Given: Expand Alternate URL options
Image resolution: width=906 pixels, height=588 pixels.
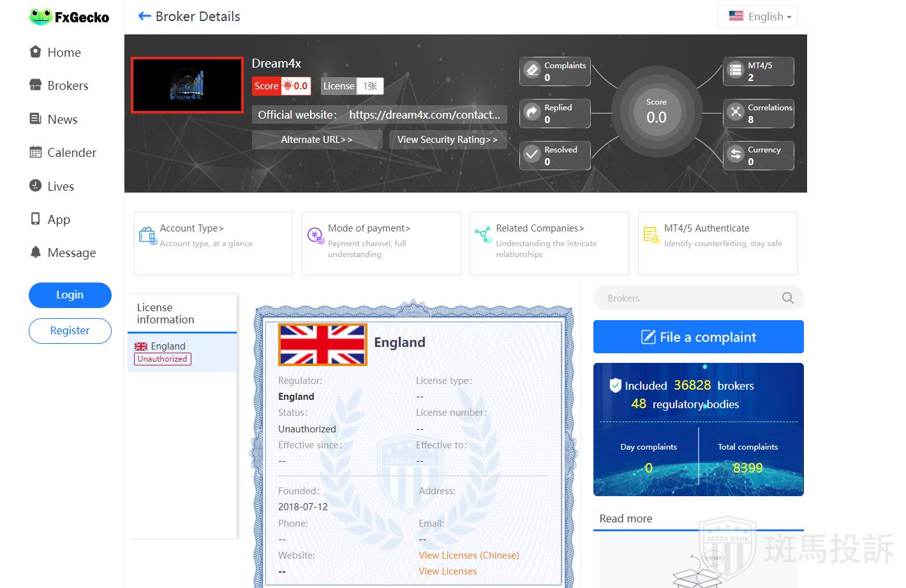Looking at the screenshot, I should 316,140.
